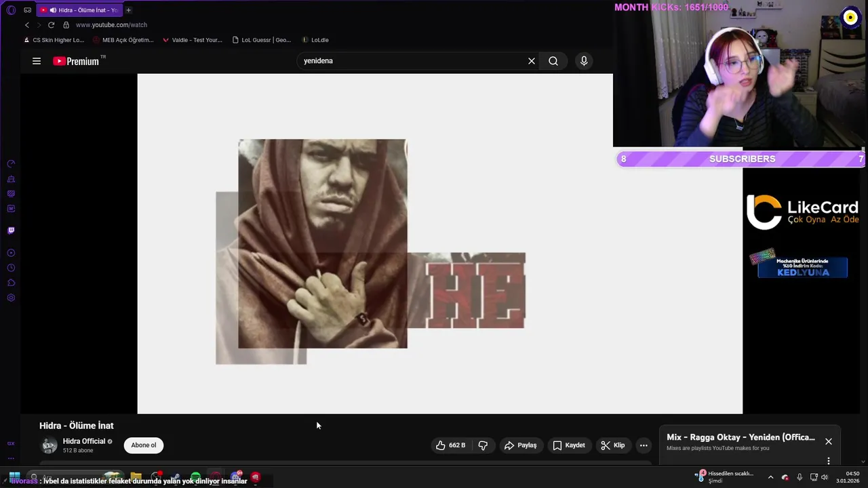This screenshot has width=868, height=488.
Task: Open File Explorer from the taskbar
Action: 136,476
